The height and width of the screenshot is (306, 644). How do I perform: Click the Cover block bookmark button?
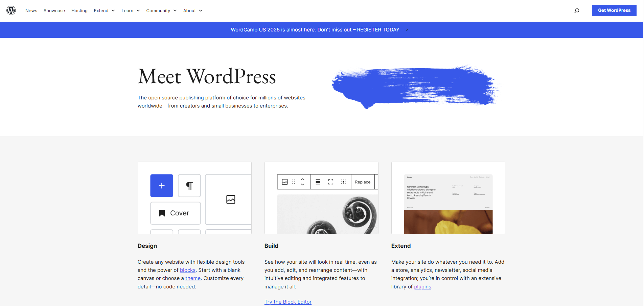click(176, 213)
